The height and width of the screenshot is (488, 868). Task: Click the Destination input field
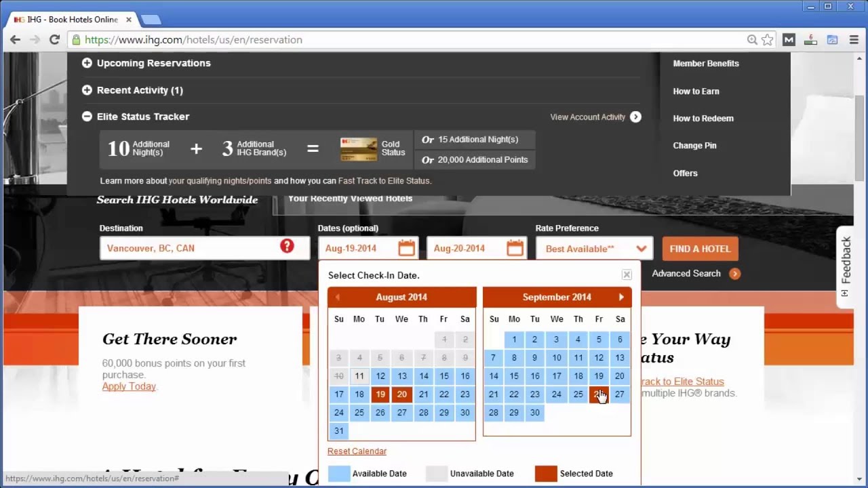tap(205, 248)
